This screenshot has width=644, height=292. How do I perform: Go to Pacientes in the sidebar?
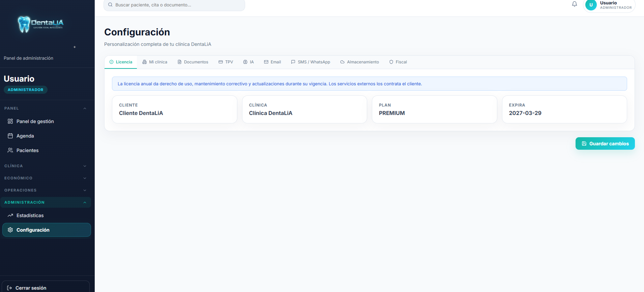click(x=27, y=150)
